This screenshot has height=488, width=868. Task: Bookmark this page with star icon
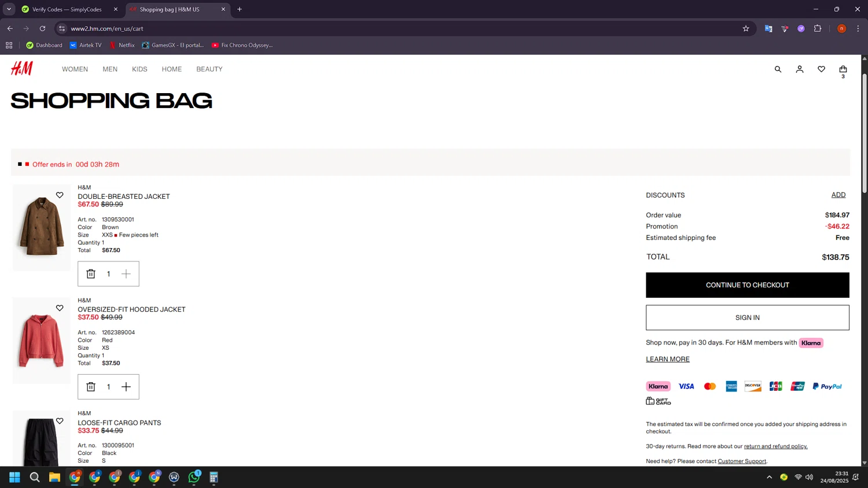point(746,28)
